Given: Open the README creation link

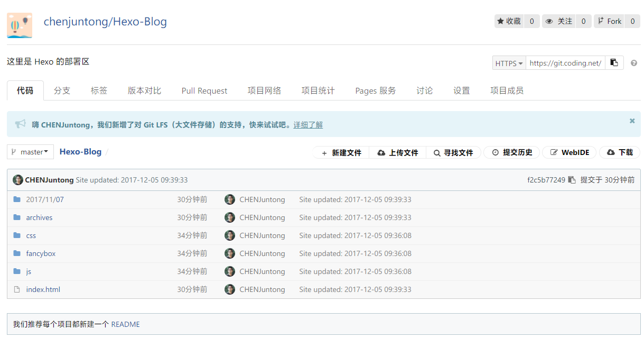Looking at the screenshot, I should point(125,324).
